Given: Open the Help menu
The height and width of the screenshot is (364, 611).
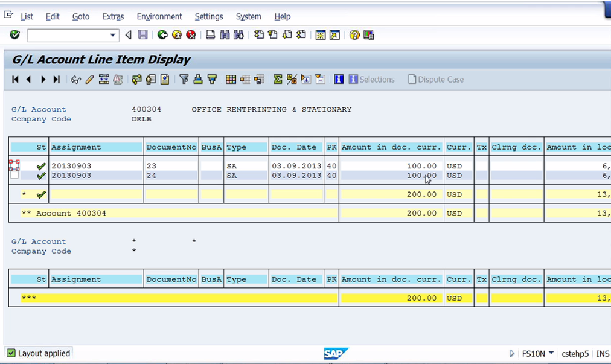Looking at the screenshot, I should [283, 16].
